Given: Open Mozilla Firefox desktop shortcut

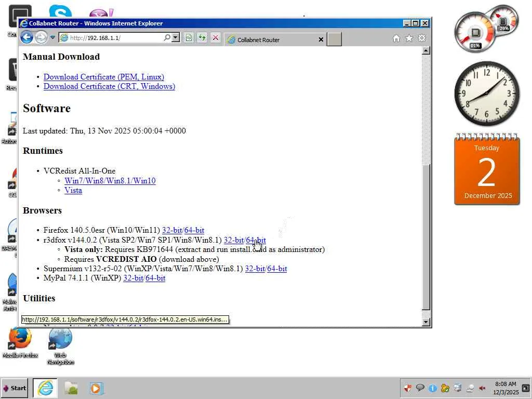Looking at the screenshot, I should point(20,343).
